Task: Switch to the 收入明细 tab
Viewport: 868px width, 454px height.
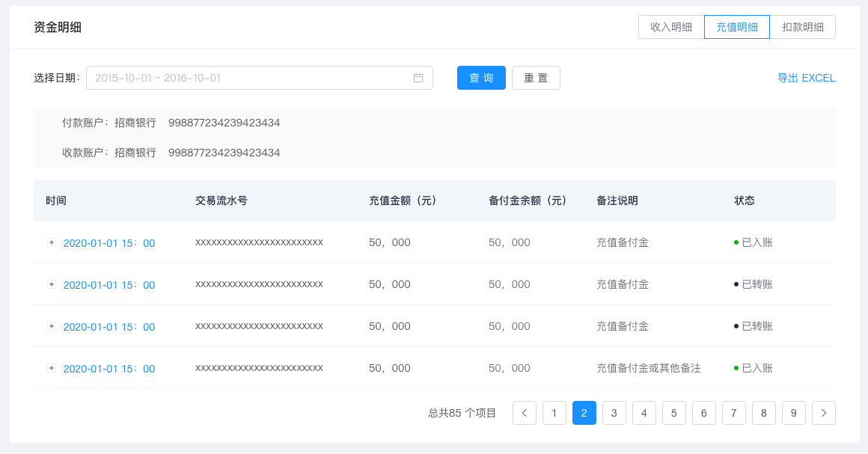Action: [671, 27]
